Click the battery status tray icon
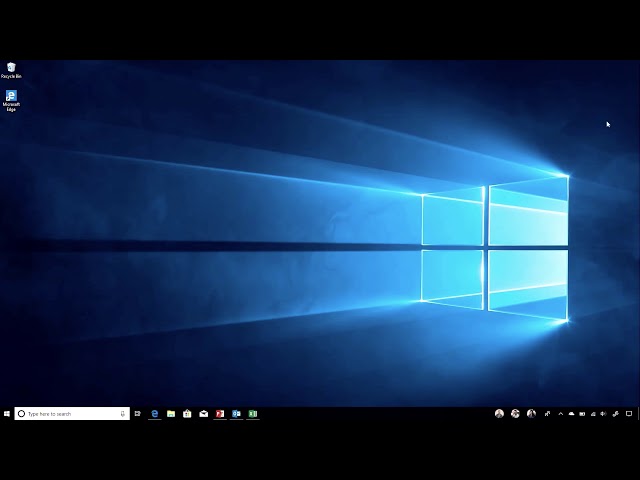The width and height of the screenshot is (640, 480). tap(582, 413)
